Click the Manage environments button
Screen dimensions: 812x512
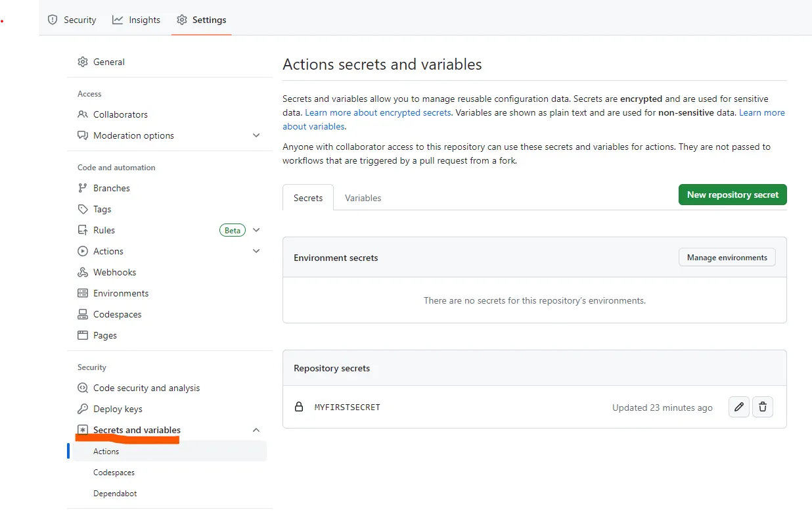727,258
